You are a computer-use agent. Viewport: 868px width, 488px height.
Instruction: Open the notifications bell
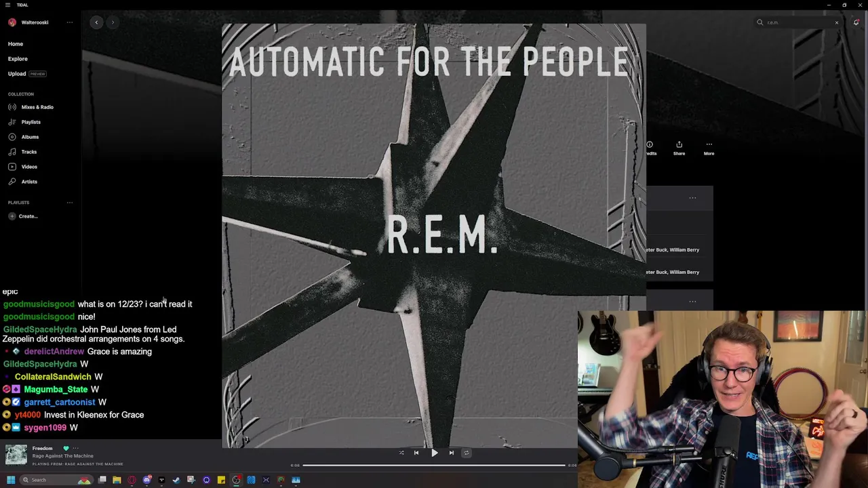[856, 22]
